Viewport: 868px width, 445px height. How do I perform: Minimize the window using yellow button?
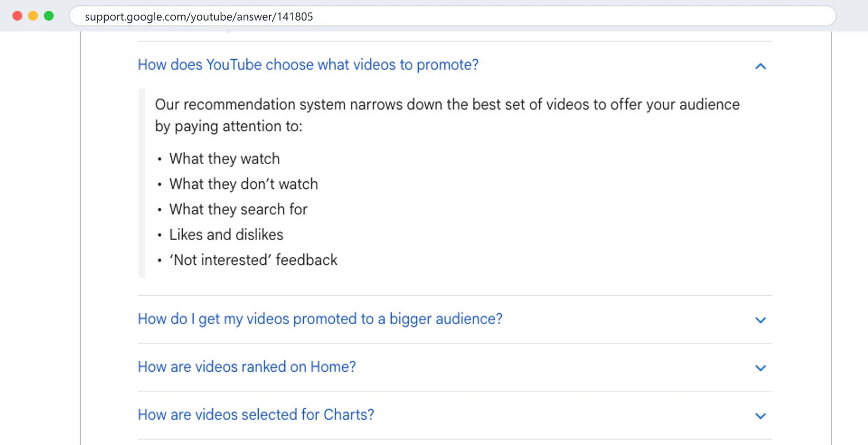click(33, 16)
